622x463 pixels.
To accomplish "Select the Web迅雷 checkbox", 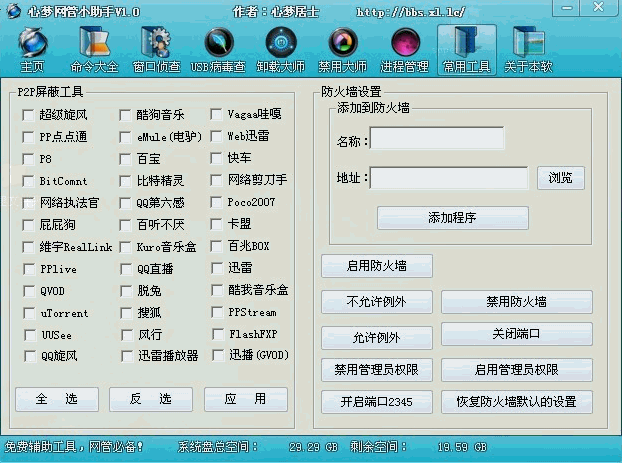I will pos(216,136).
